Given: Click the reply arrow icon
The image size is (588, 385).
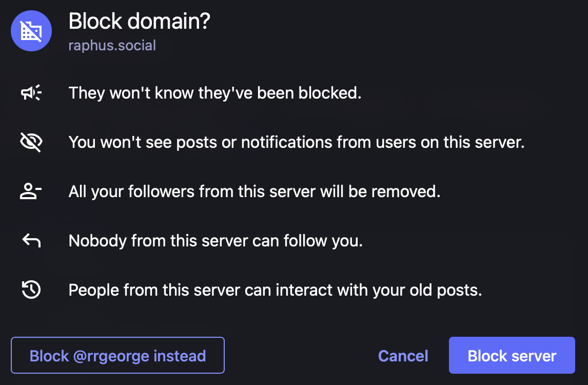Looking at the screenshot, I should click(31, 241).
